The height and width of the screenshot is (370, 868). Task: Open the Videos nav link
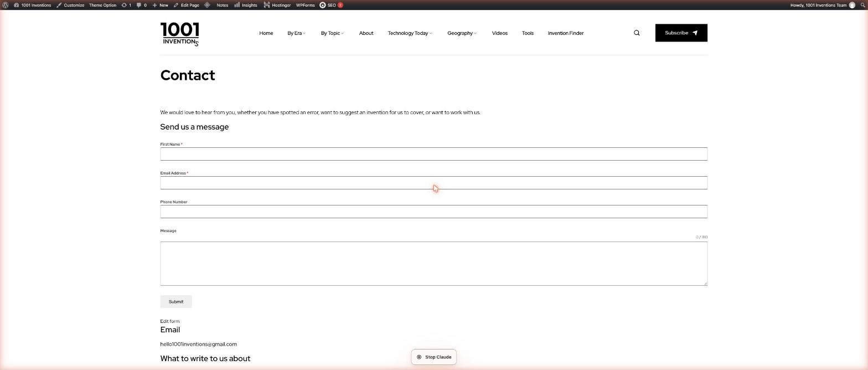(499, 33)
